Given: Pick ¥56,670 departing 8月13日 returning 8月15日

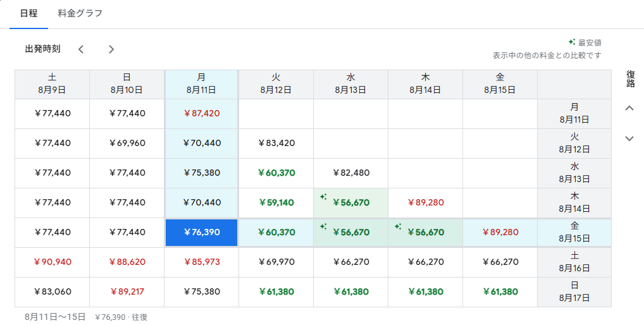Looking at the screenshot, I should click(350, 232).
